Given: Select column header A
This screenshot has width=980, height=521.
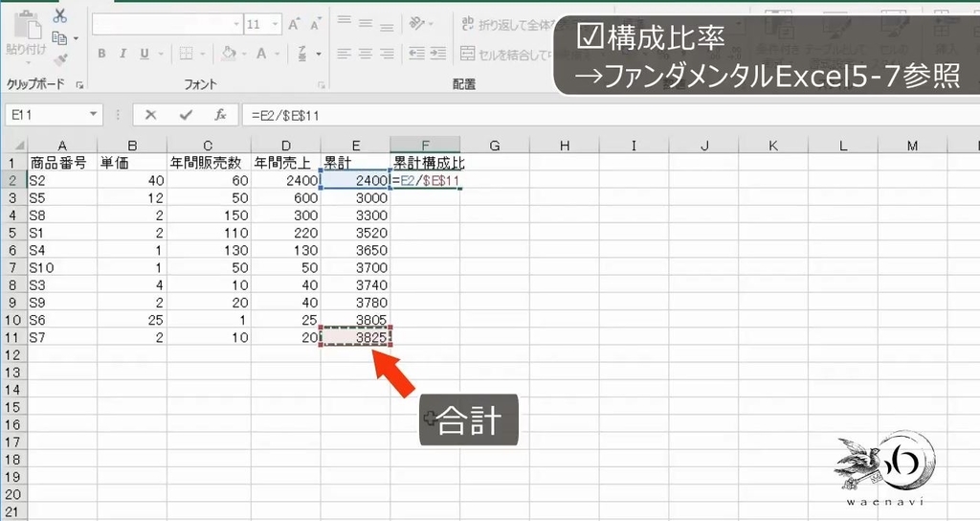Looking at the screenshot, I should coord(62,146).
